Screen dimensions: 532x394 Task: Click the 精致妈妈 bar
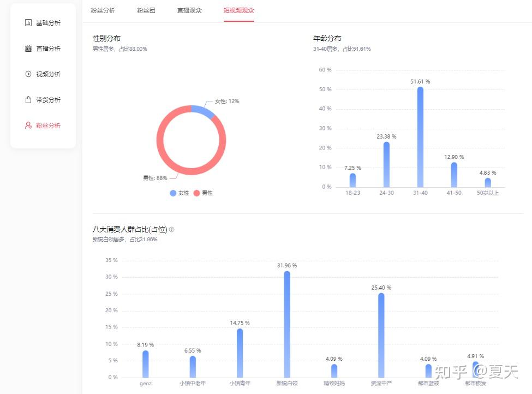[334, 371]
